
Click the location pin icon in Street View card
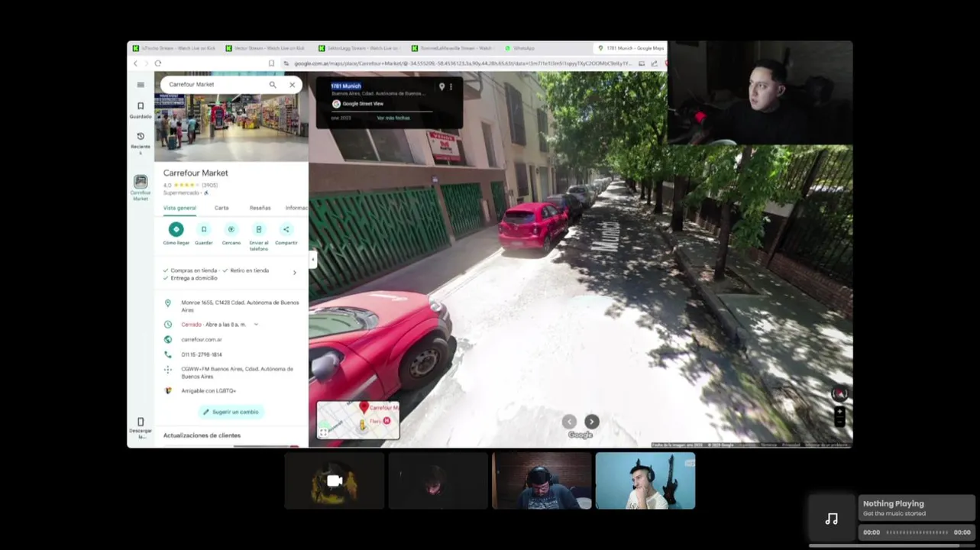pos(441,87)
